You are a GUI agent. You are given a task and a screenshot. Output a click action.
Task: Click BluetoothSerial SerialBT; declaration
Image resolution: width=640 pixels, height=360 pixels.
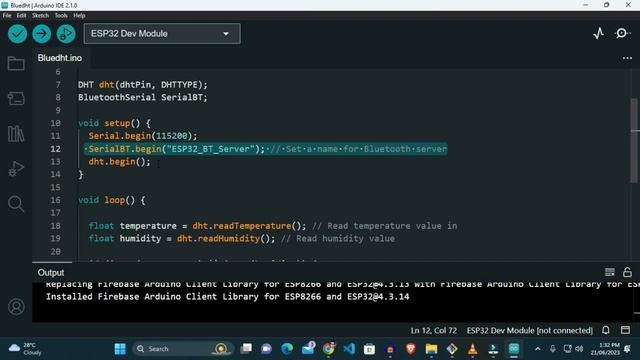142,98
